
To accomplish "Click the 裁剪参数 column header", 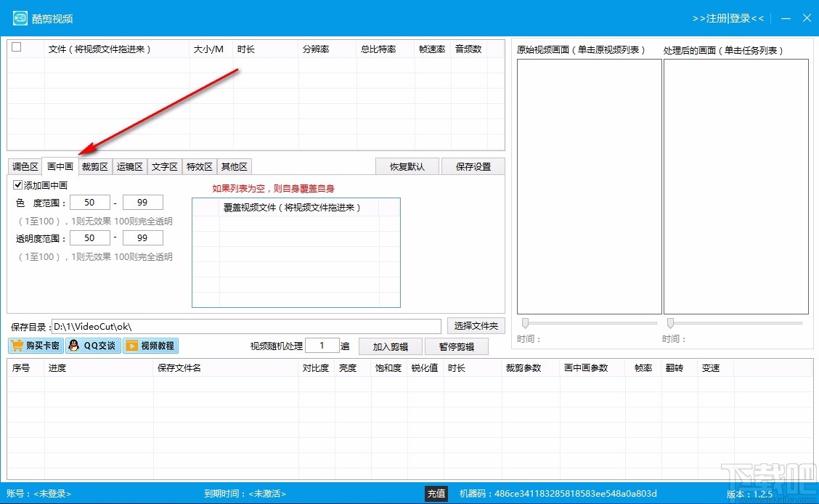I will tap(531, 368).
